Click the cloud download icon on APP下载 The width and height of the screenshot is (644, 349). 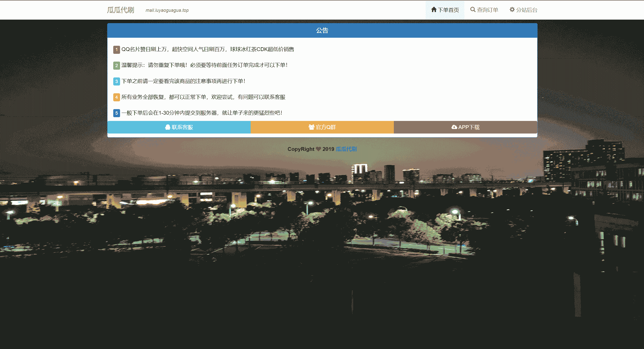point(454,127)
